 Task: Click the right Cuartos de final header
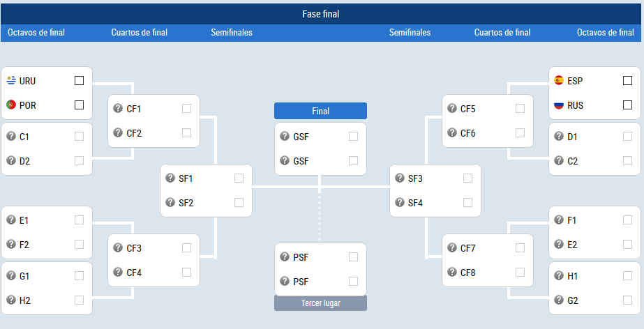tap(502, 32)
